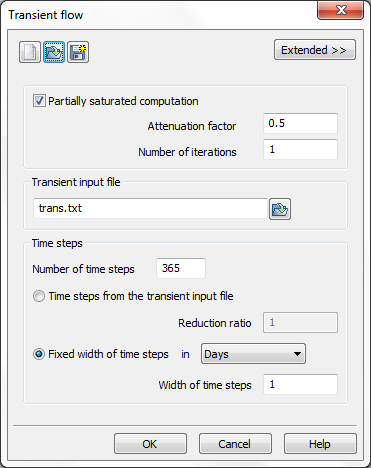The image size is (371, 468).
Task: Click the OK button
Action: [150, 444]
